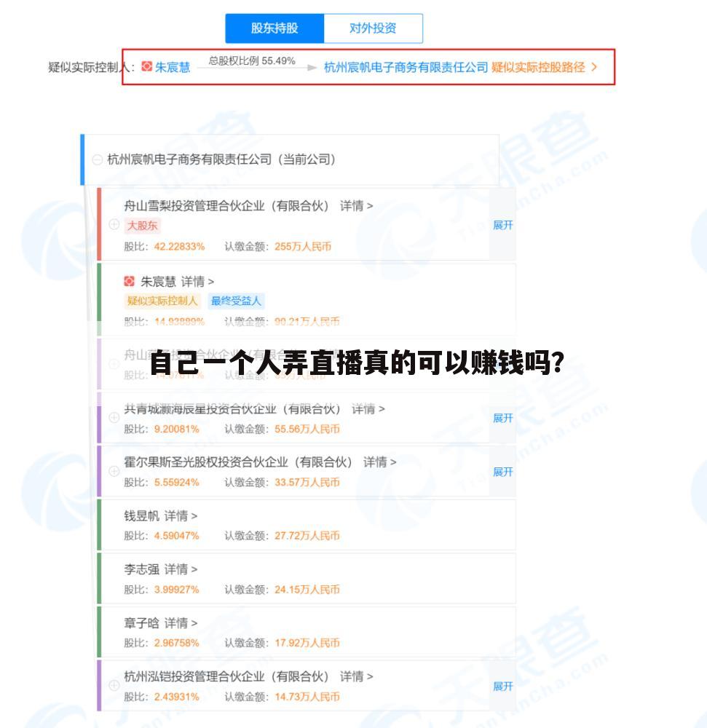Click the 55.56万人民币 subscribed amount

click(307, 429)
